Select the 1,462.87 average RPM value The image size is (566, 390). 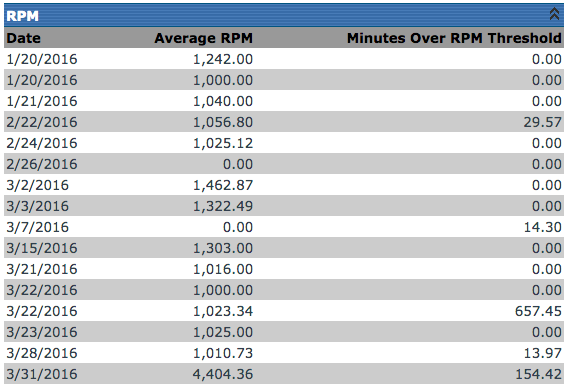coord(223,185)
